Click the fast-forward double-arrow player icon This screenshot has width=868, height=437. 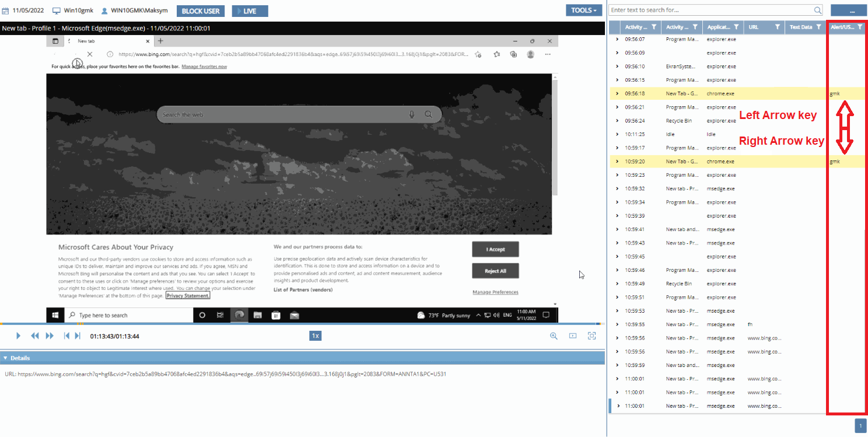coord(50,336)
